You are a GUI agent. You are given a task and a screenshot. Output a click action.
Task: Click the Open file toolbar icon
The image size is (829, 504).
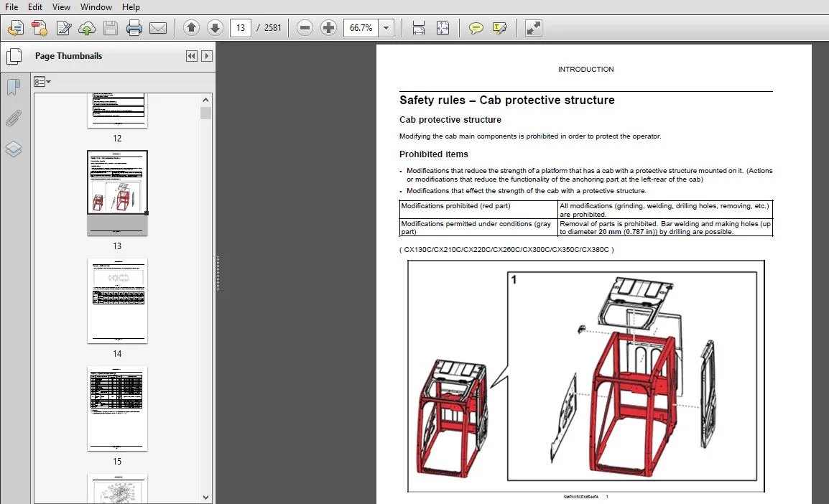15,27
